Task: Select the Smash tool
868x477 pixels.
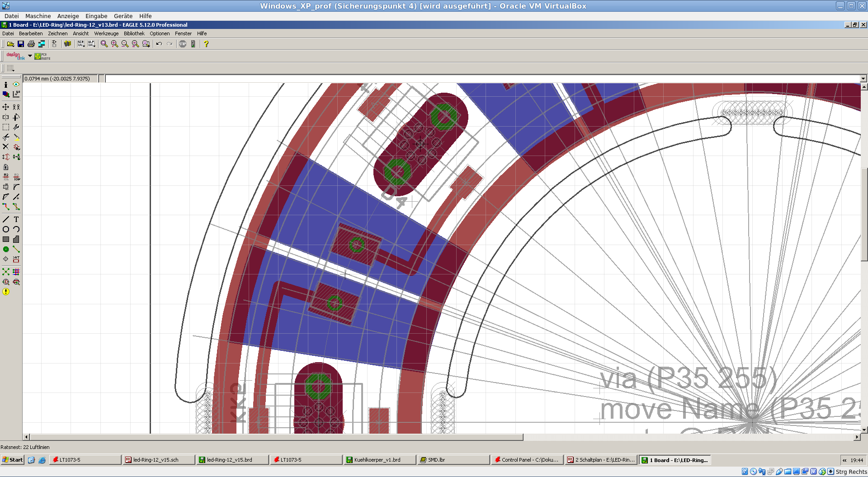Action: coord(6,187)
